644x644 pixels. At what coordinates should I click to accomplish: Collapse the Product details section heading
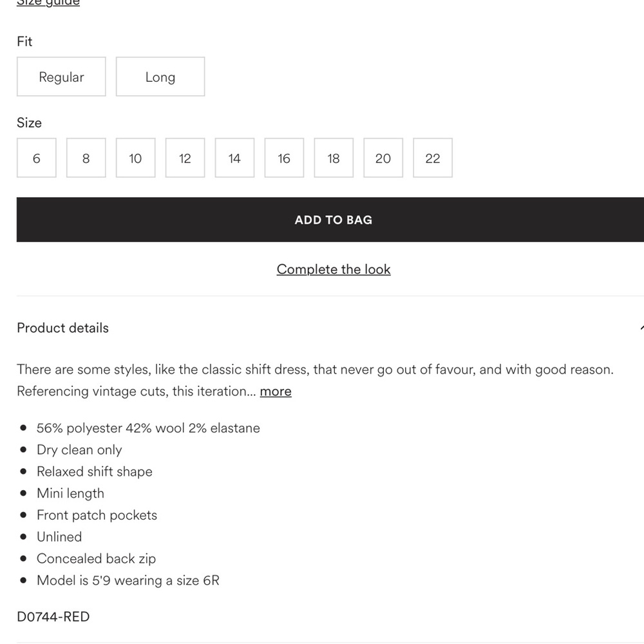(63, 328)
